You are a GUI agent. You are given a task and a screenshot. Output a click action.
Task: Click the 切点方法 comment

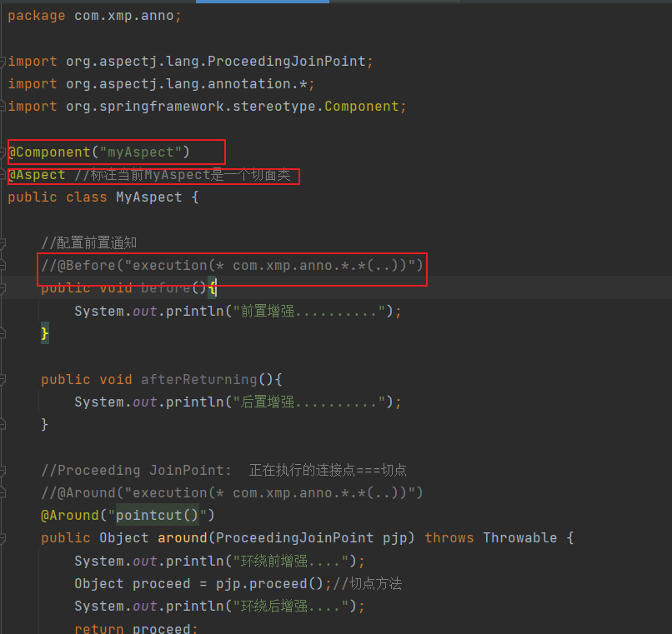(x=367, y=584)
